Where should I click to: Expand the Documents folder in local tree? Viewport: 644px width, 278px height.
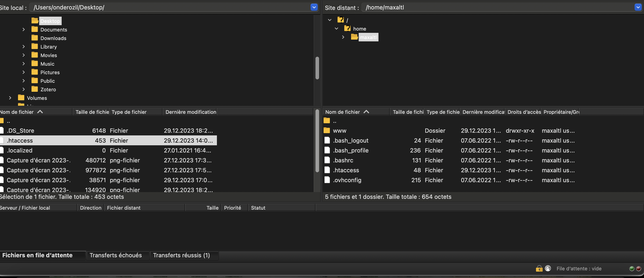(x=23, y=29)
